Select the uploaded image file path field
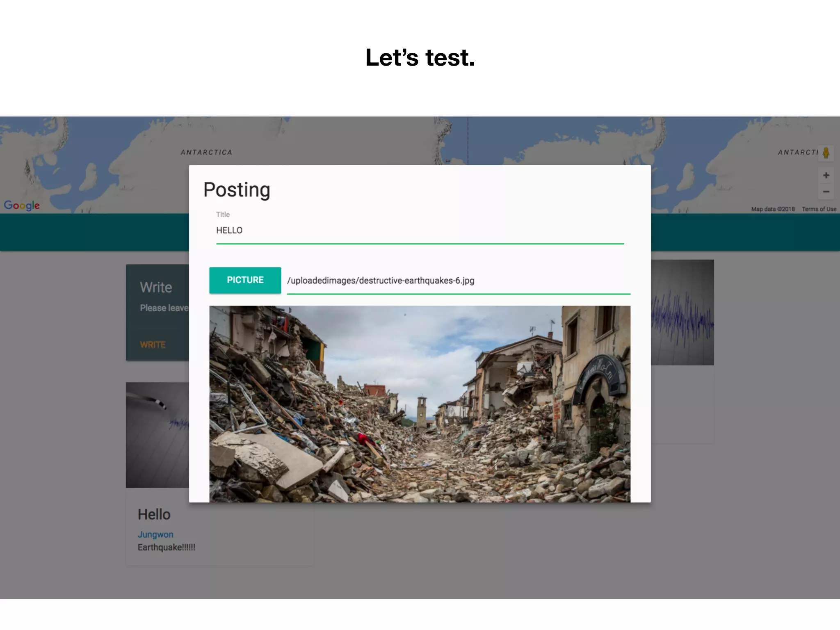The height and width of the screenshot is (630, 840). point(459,281)
